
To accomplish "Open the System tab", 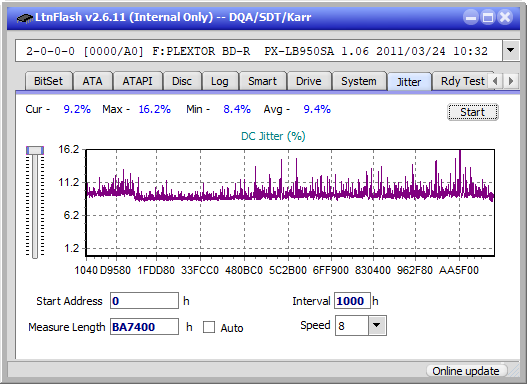I will (x=359, y=81).
